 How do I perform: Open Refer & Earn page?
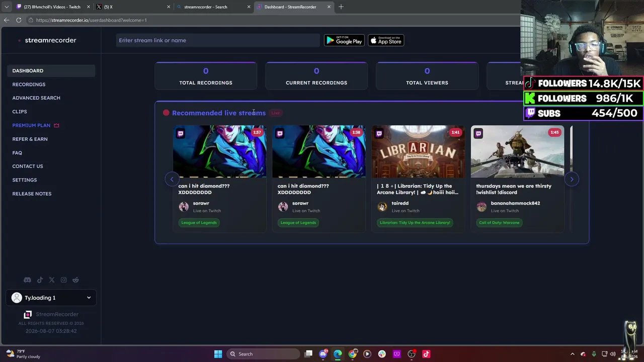30,139
